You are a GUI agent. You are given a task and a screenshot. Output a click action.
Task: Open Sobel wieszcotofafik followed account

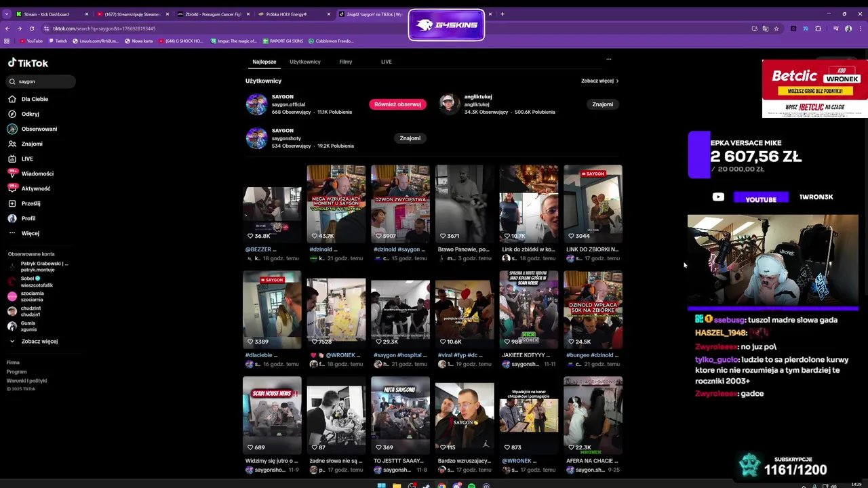[31, 281]
